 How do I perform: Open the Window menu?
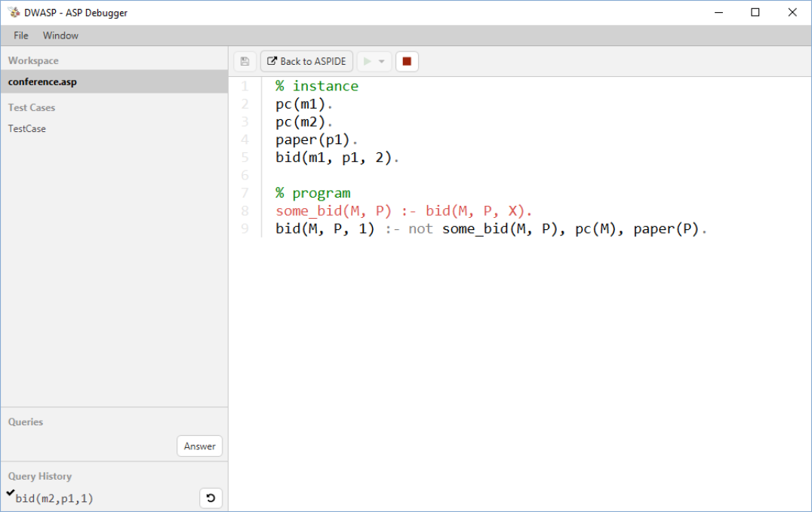coord(60,35)
